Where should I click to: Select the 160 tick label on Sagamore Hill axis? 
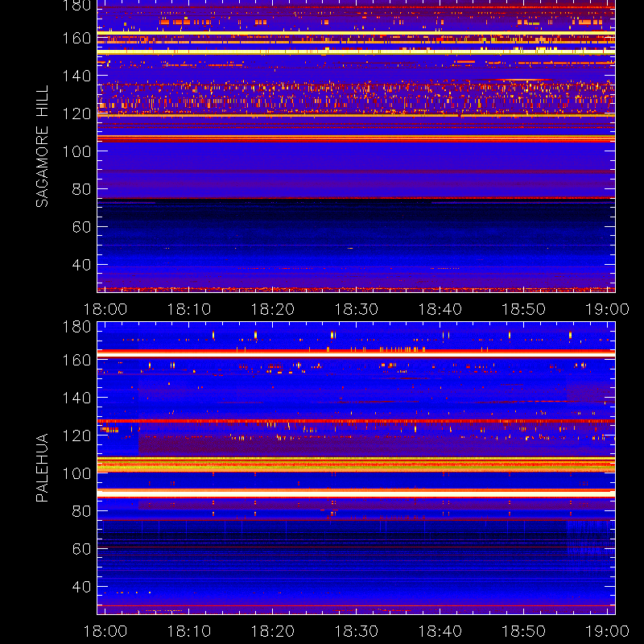click(76, 38)
